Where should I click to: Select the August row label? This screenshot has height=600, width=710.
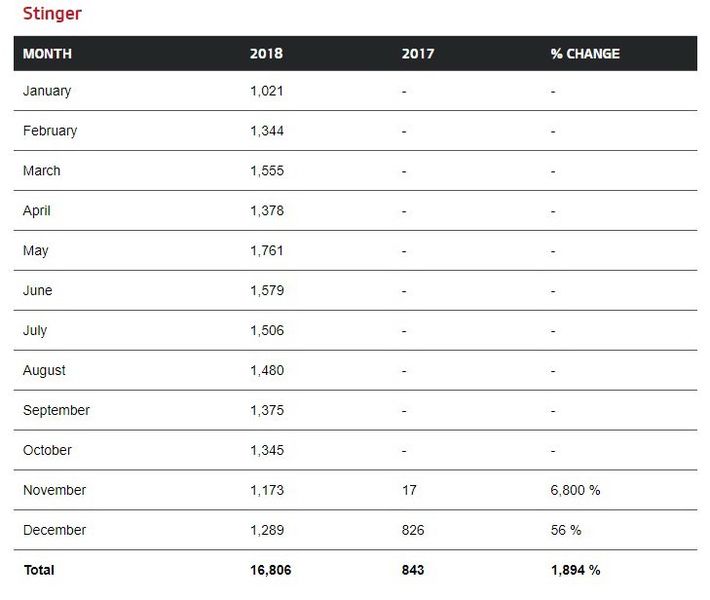pos(44,371)
